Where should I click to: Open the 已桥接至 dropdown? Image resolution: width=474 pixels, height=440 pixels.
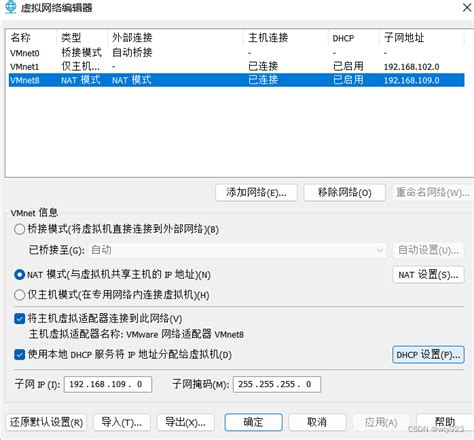click(x=237, y=250)
